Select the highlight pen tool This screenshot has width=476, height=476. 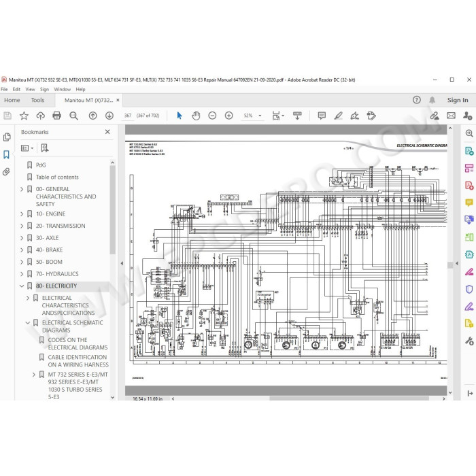[338, 116]
